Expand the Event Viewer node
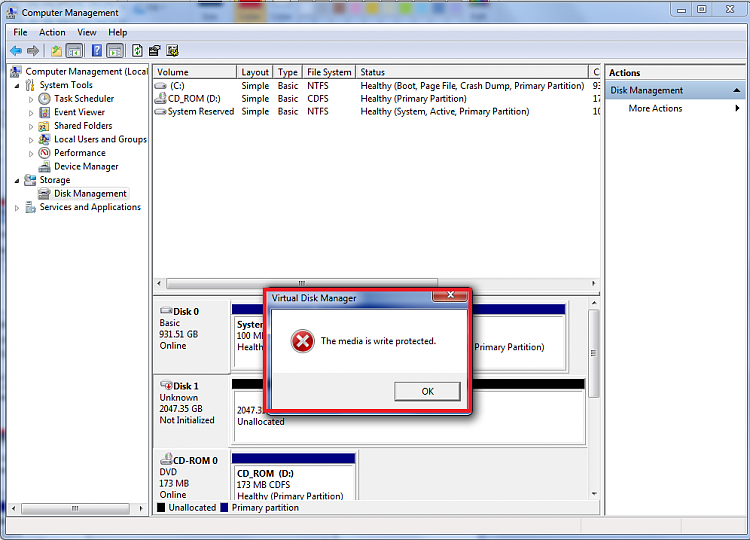The width and height of the screenshot is (750, 540). coord(31,113)
